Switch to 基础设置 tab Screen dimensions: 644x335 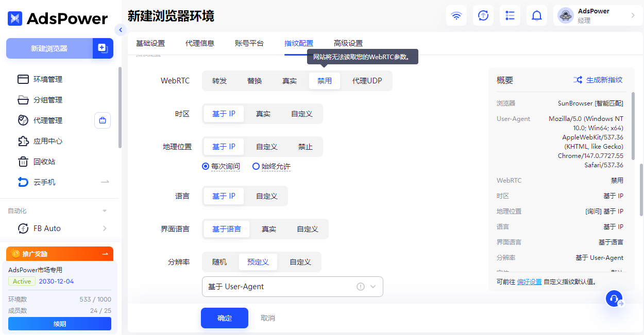pos(150,43)
